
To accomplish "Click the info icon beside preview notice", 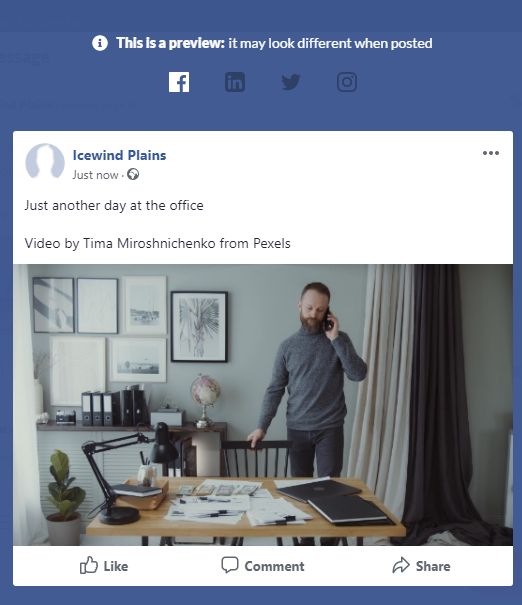I will tap(100, 43).
